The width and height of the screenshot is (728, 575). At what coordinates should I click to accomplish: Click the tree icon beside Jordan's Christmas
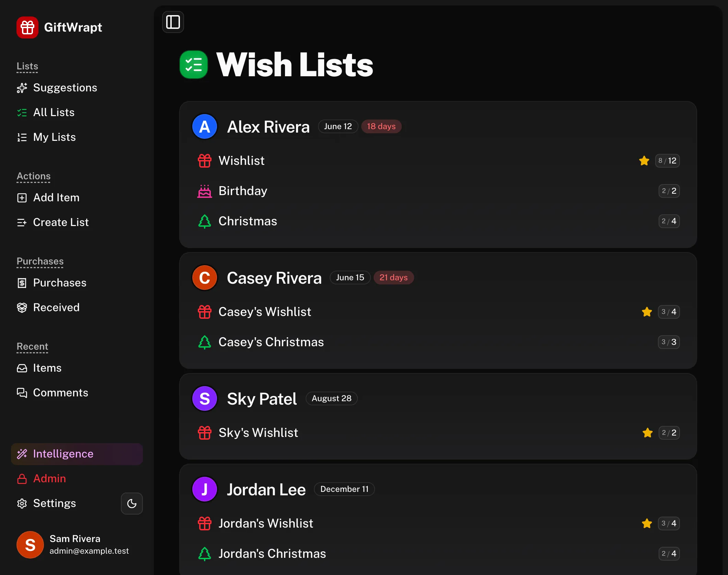[205, 554]
